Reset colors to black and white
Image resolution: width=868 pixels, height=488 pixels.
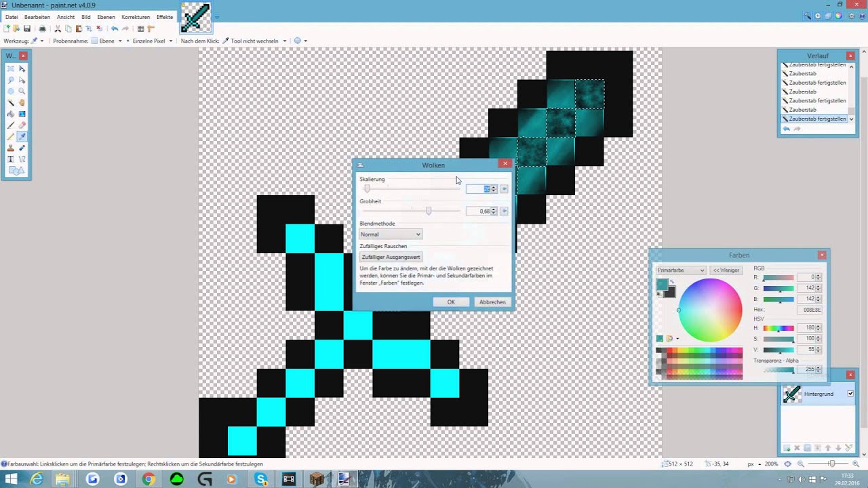(x=659, y=294)
